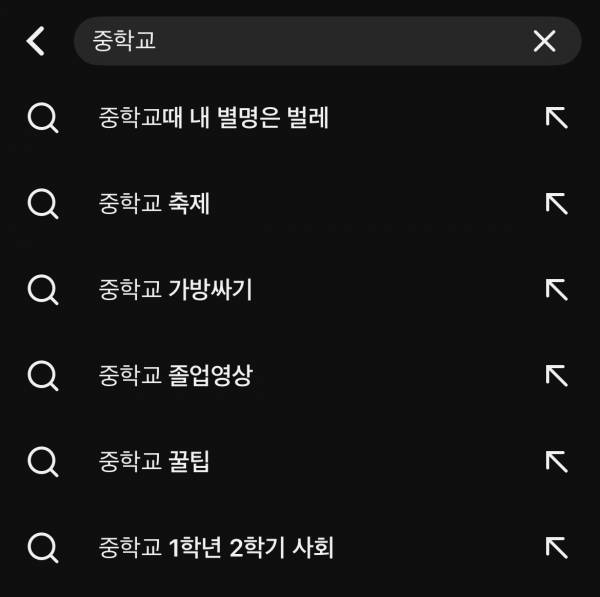600x597 pixels.
Task: Click search icon beside 중학교 축제
Action: click(42, 205)
